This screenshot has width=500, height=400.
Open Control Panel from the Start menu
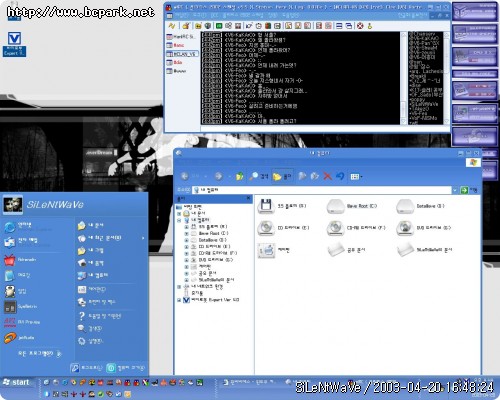[x=92, y=289]
